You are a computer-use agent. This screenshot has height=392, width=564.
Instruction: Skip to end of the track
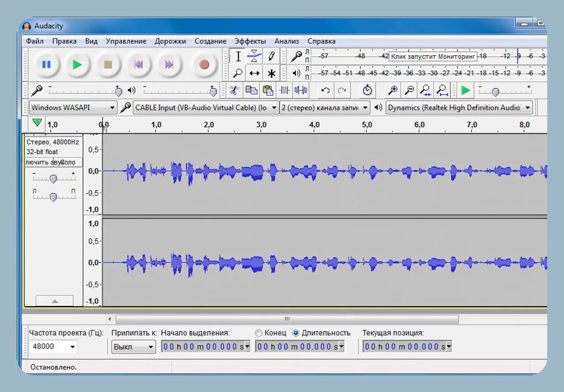[x=169, y=64]
